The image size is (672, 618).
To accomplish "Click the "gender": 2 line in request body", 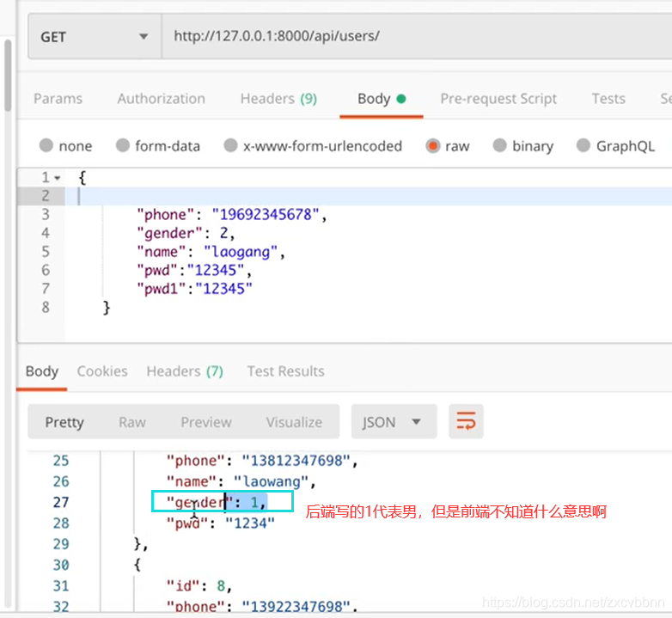I will coord(186,233).
